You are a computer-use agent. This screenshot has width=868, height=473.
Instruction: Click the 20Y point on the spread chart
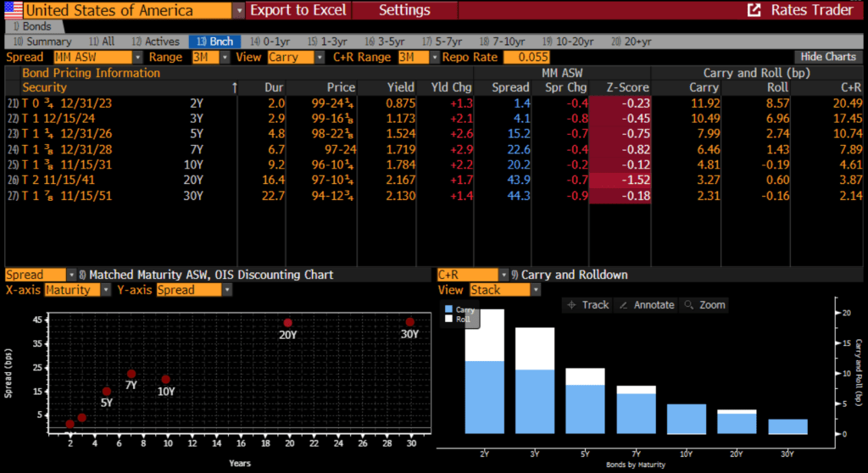pos(288,323)
